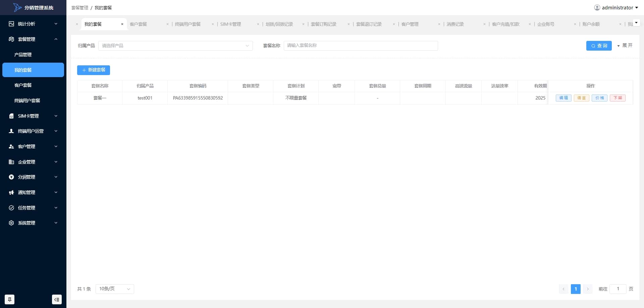Click 下架 for 套餐一 row
644x308 pixels.
pyautogui.click(x=618, y=98)
